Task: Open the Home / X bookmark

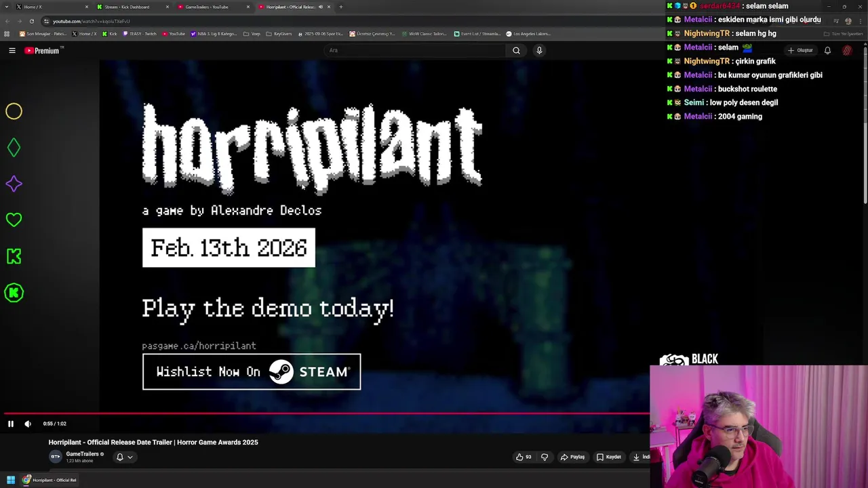Action: 85,34
